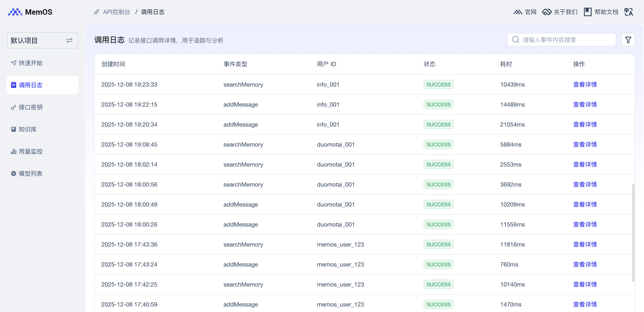Open 快速开始 in sidebar
Viewport: 644px width, 312px height.
(30, 63)
